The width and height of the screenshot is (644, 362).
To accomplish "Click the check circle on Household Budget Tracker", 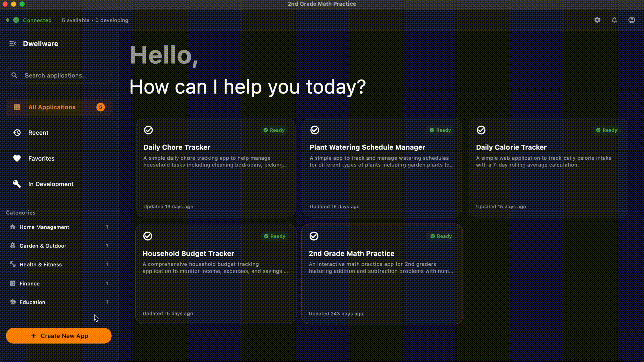I will tap(148, 236).
